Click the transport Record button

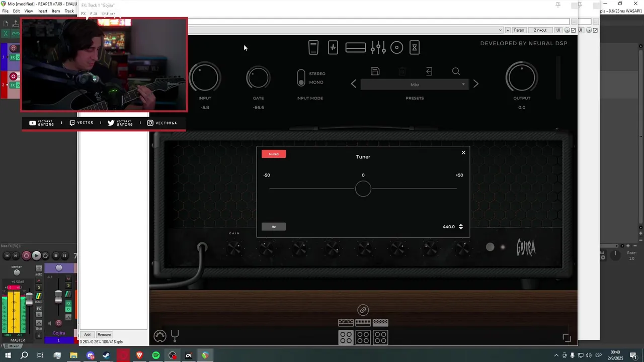[27, 256]
